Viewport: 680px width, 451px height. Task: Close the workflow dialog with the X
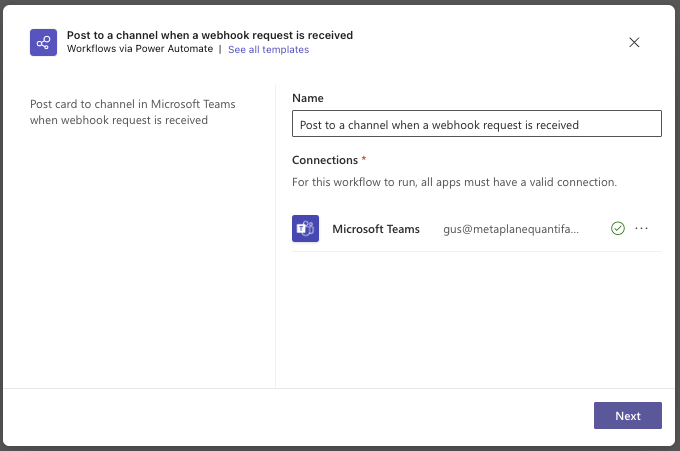point(634,42)
